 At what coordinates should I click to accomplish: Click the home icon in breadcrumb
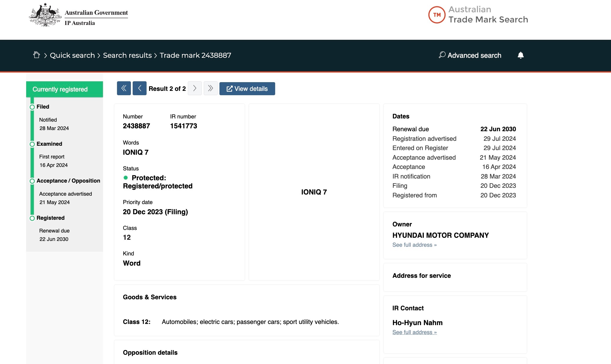pos(37,55)
